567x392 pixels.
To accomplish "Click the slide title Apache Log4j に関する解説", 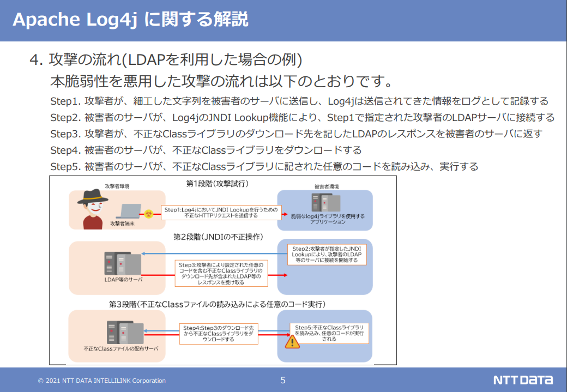I will coord(130,19).
